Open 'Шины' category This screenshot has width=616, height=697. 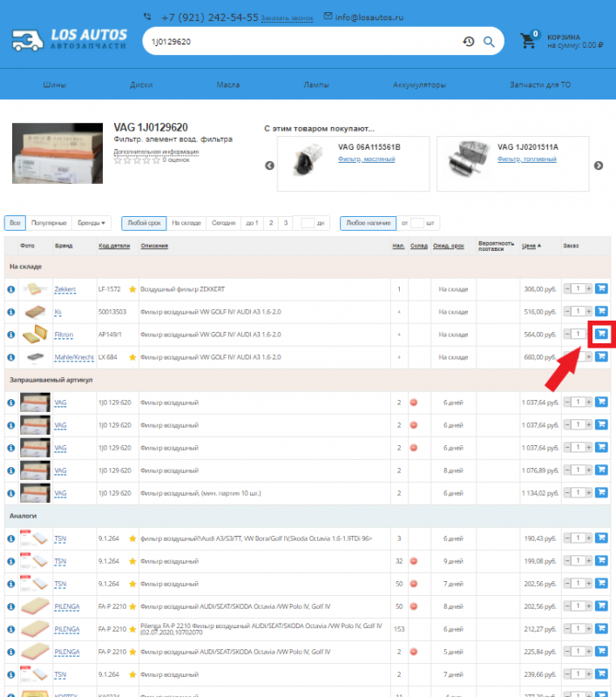(55, 85)
